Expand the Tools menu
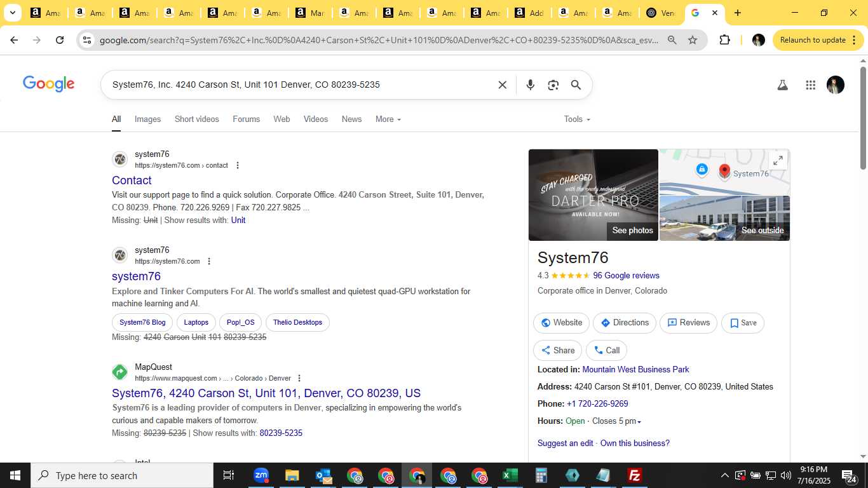 click(x=577, y=119)
